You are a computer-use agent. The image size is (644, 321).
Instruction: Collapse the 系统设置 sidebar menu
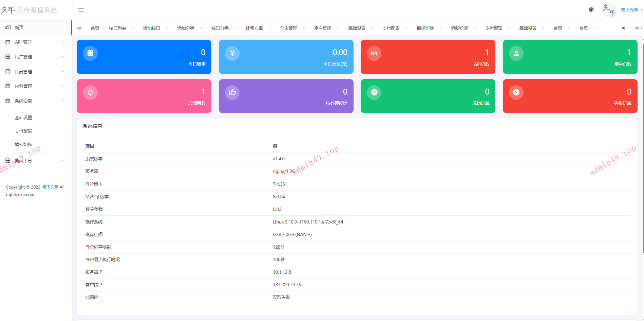34,101
